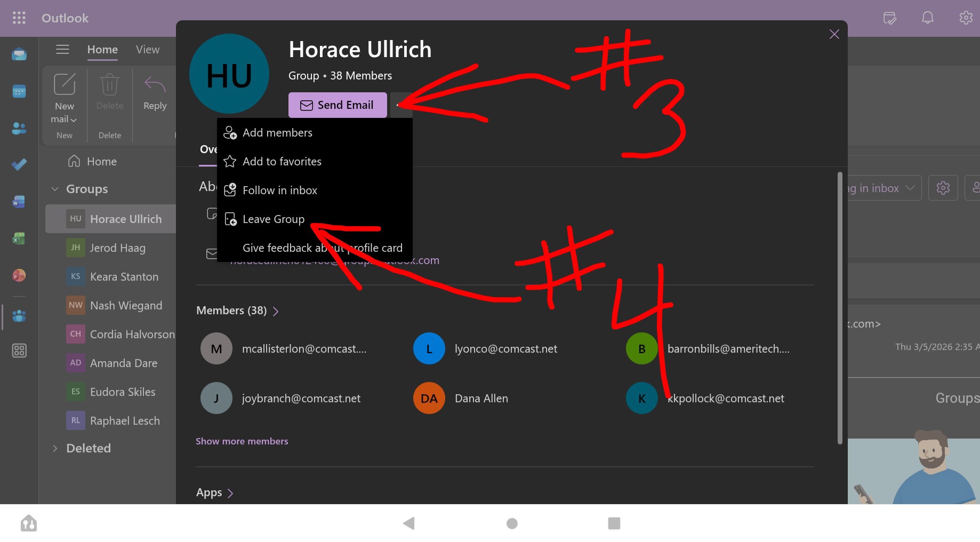
Task: Open My Day icon in header
Action: pyautogui.click(x=889, y=18)
